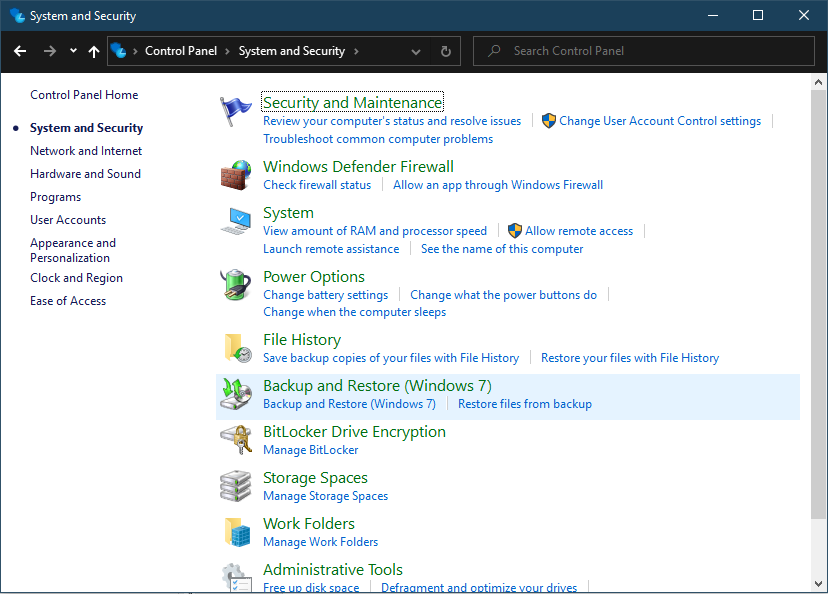This screenshot has height=594, width=828.
Task: Click Troubleshoot common computer problems
Action: click(378, 139)
